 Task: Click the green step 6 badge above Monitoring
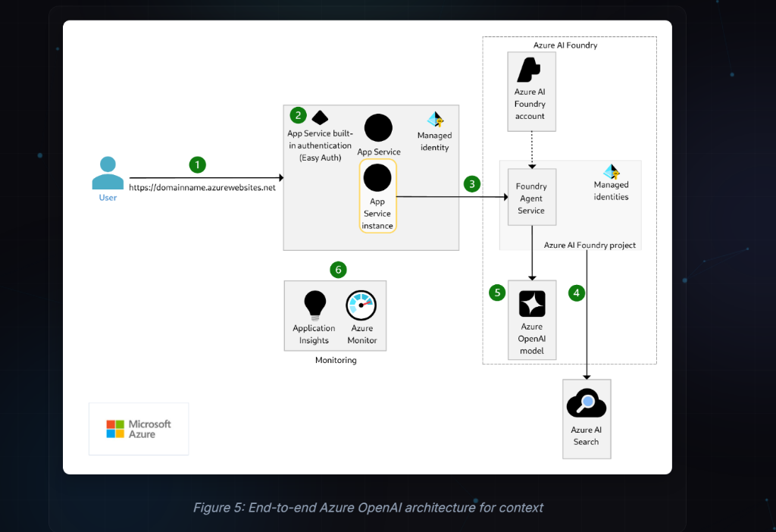coord(337,269)
